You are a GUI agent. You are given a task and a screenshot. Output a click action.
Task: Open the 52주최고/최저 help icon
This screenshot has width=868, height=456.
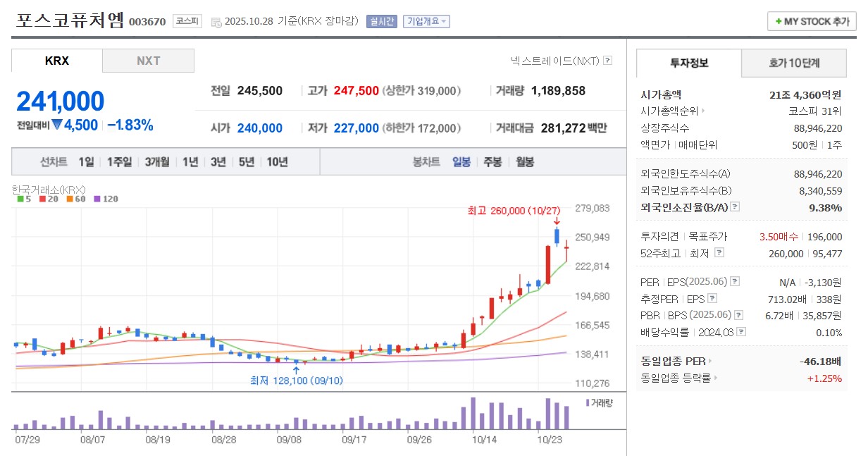pos(720,253)
